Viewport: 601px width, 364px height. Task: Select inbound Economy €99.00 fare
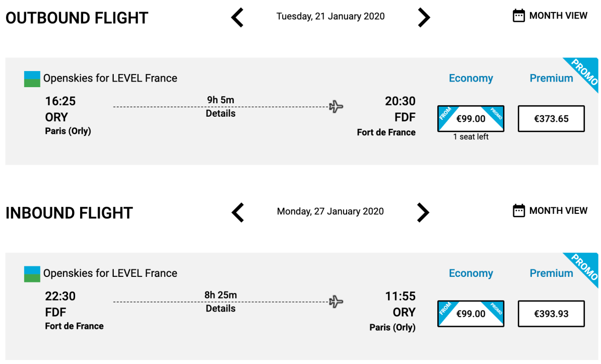point(471,314)
